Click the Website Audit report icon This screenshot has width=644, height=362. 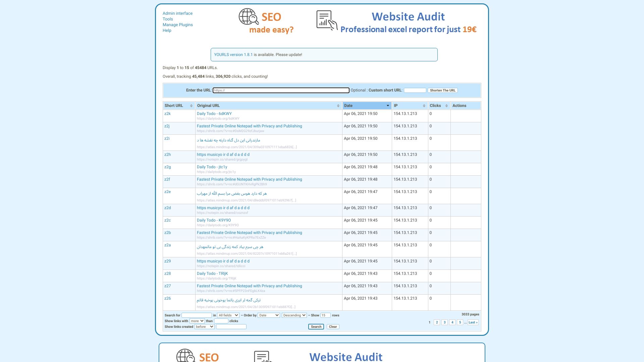(327, 20)
